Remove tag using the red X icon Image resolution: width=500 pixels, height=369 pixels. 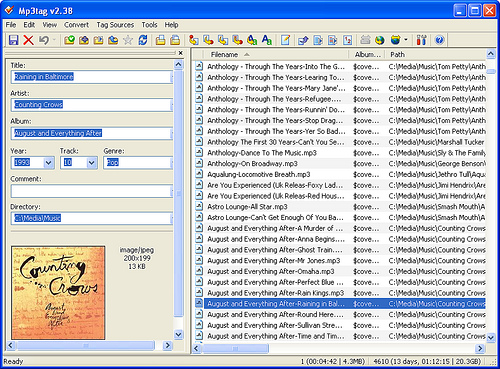(x=28, y=40)
